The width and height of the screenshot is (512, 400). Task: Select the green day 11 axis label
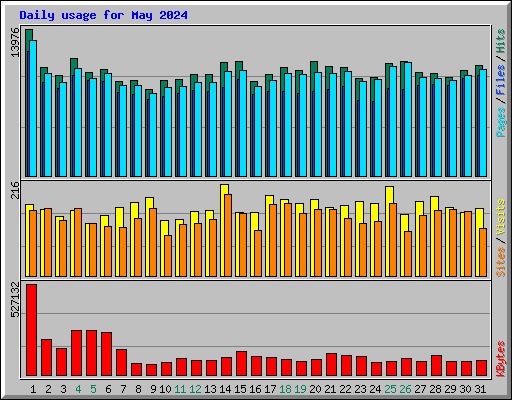pyautogui.click(x=180, y=389)
